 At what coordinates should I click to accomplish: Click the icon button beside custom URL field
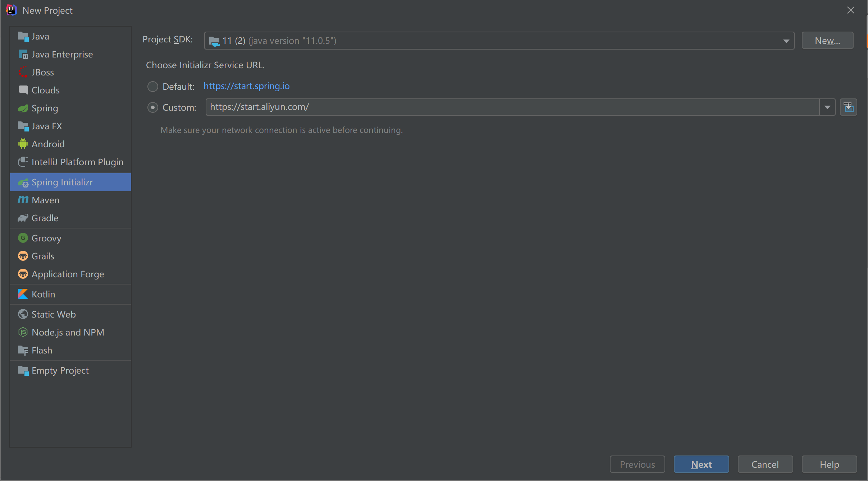point(848,107)
